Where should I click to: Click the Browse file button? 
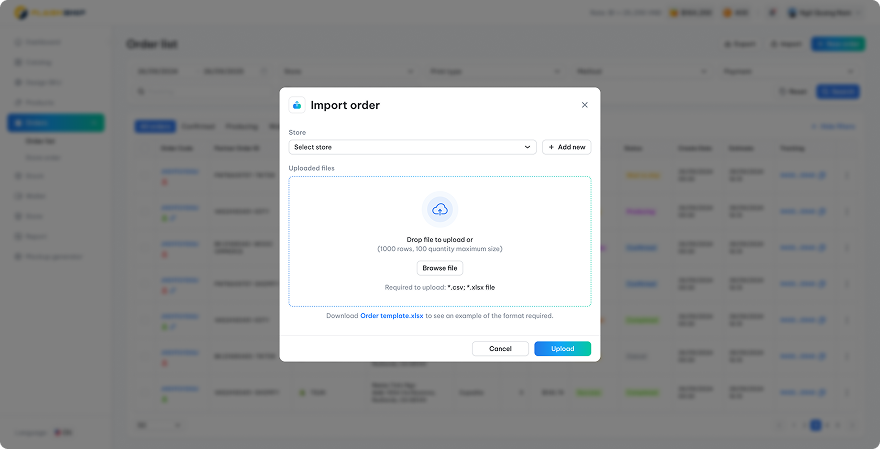(440, 268)
